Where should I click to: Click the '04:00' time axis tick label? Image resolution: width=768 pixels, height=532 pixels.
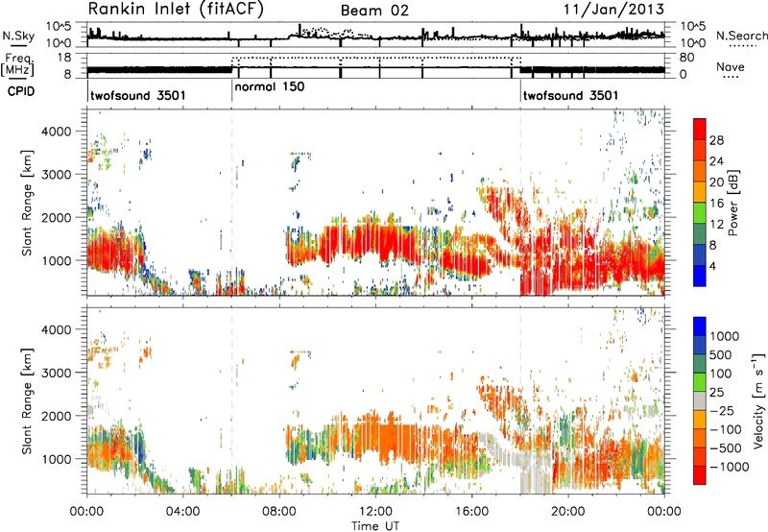pos(182,512)
